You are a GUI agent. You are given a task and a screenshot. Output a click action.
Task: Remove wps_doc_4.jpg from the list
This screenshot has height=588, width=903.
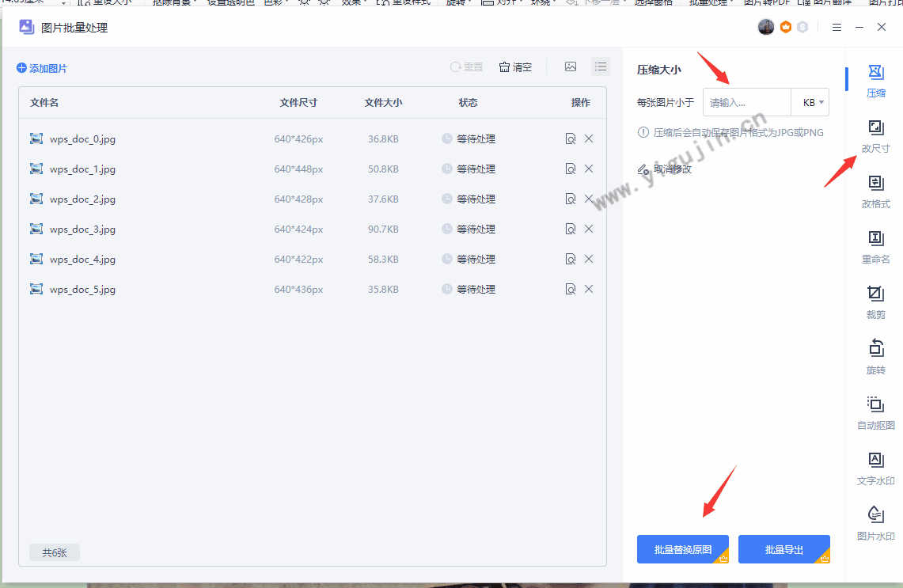pos(589,259)
